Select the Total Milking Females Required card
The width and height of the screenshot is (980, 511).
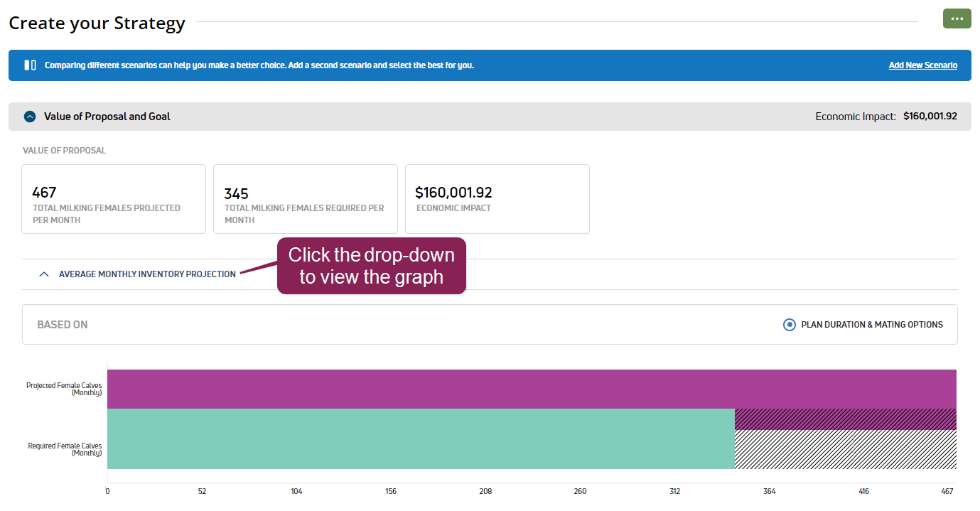click(306, 199)
